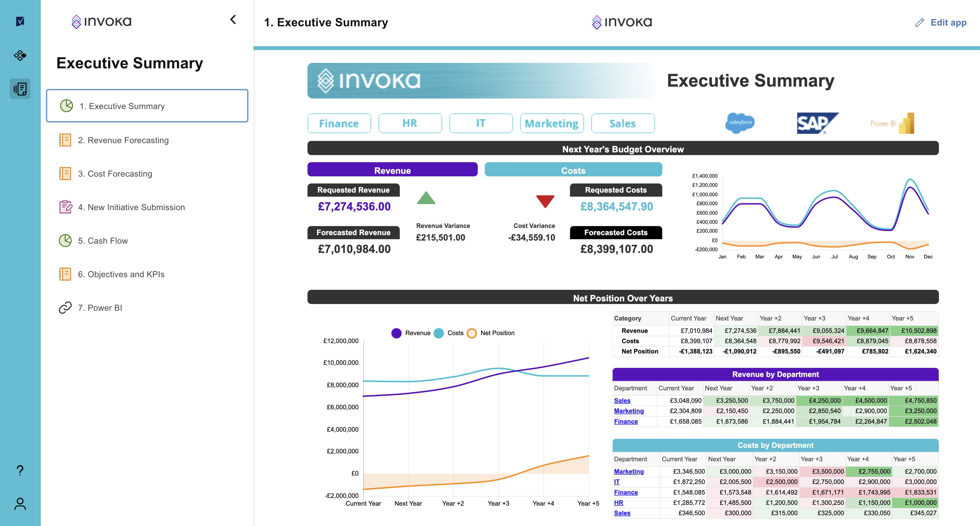Click the Year +5 Revenue cell £10,502,898

[x=914, y=331]
